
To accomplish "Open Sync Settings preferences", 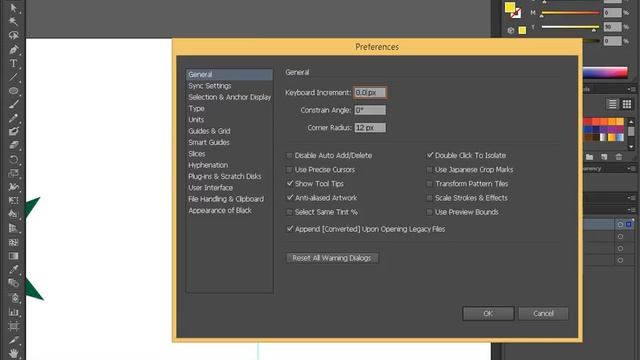I will (x=209, y=86).
